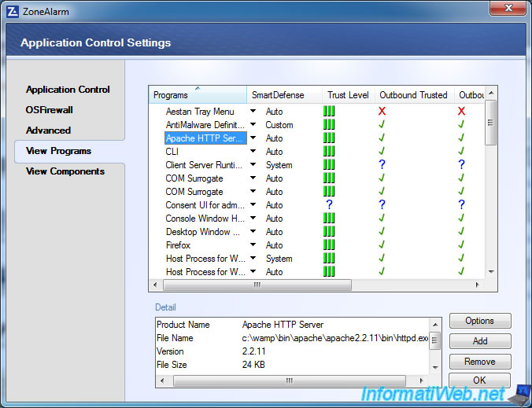Click green check Outbound Trusted for Firefox row
The image size is (532, 408).
[382, 245]
